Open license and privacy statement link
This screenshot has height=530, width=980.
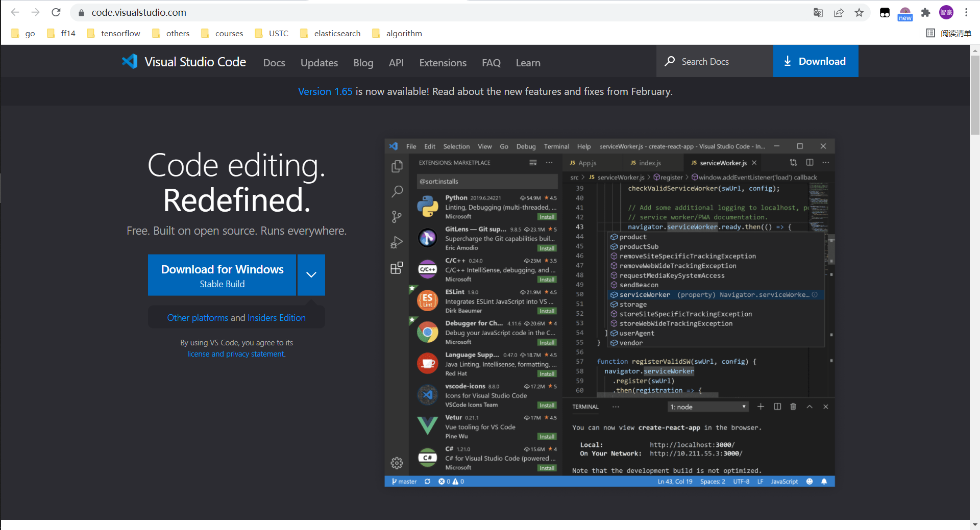(x=236, y=354)
